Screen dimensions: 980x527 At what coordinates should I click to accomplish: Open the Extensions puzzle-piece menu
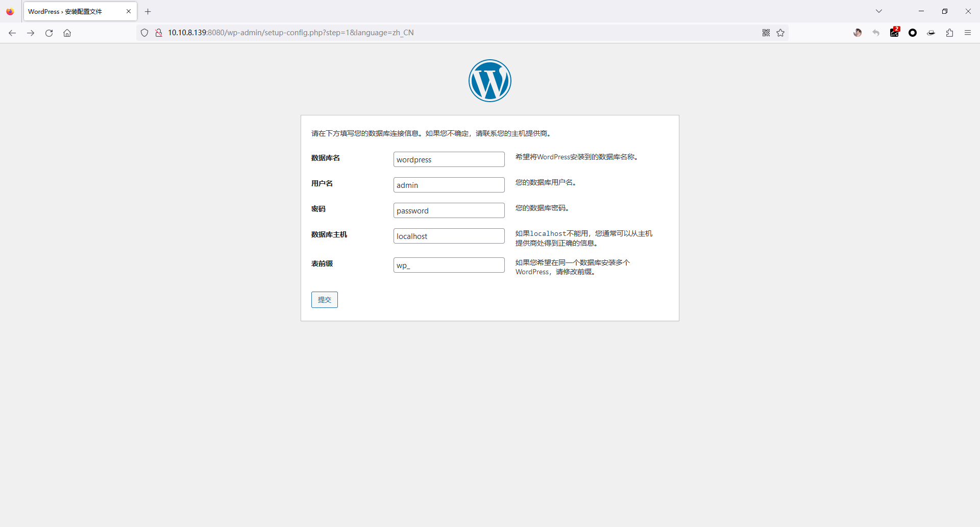(x=949, y=33)
